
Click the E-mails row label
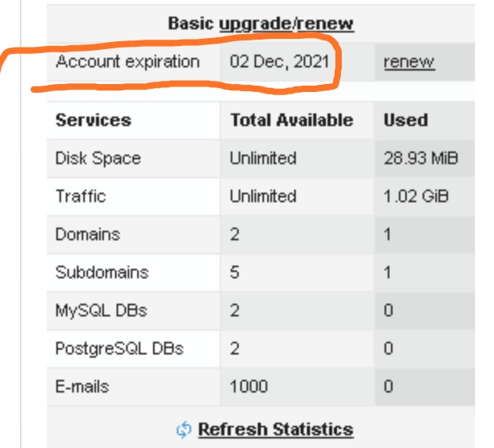pos(82,387)
